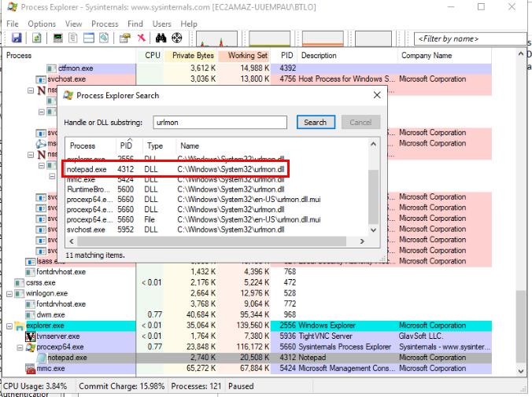Click the binoculars Find Handle icon
This screenshot has height=397, width=532.
[x=161, y=38]
